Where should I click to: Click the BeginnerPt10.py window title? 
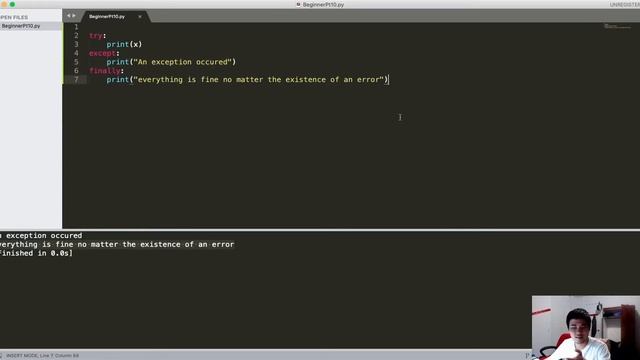[323, 4]
